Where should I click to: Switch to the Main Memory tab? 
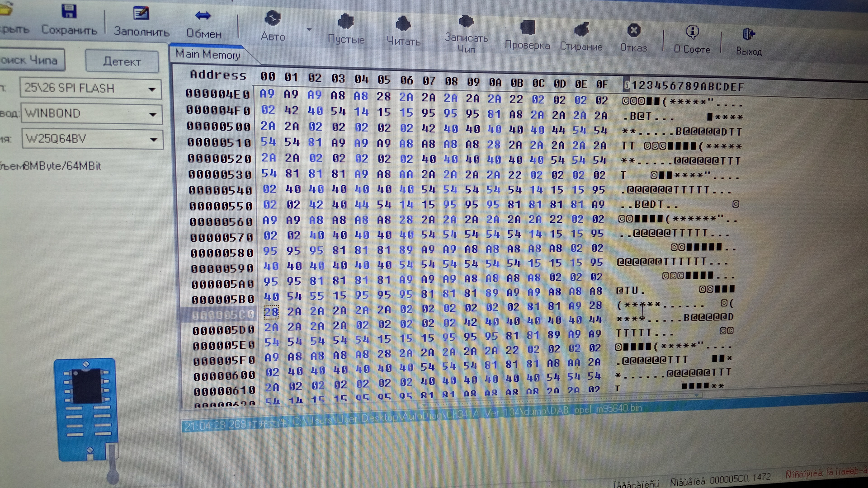(x=208, y=55)
